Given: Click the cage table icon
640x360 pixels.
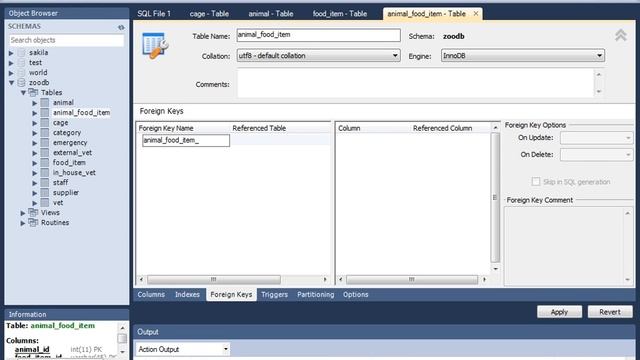Looking at the screenshot, I should point(45,123).
